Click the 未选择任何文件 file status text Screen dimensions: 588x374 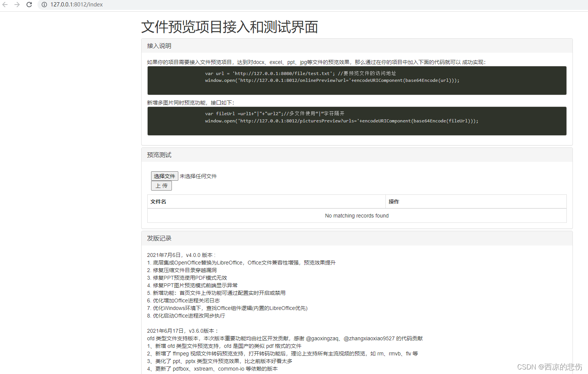click(x=198, y=176)
